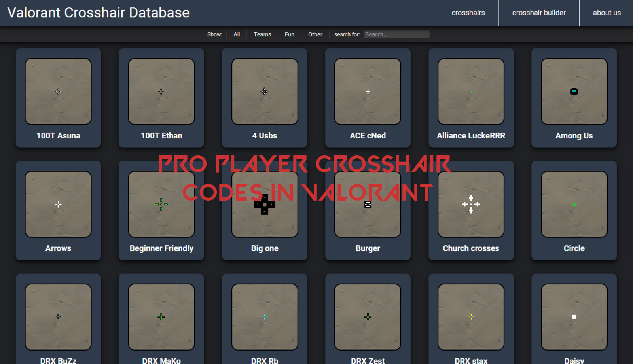Click the Big one name label
The width and height of the screenshot is (633, 364).
(x=265, y=248)
